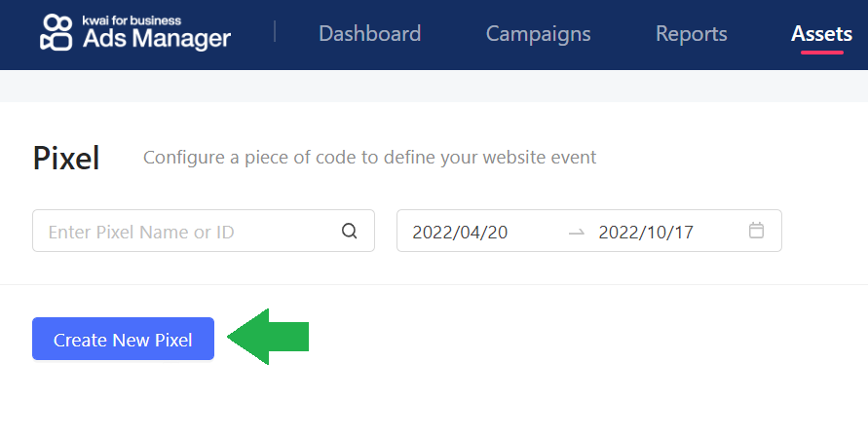The height and width of the screenshot is (434, 868).
Task: Click the horizontal divider below the search row
Action: 434,284
